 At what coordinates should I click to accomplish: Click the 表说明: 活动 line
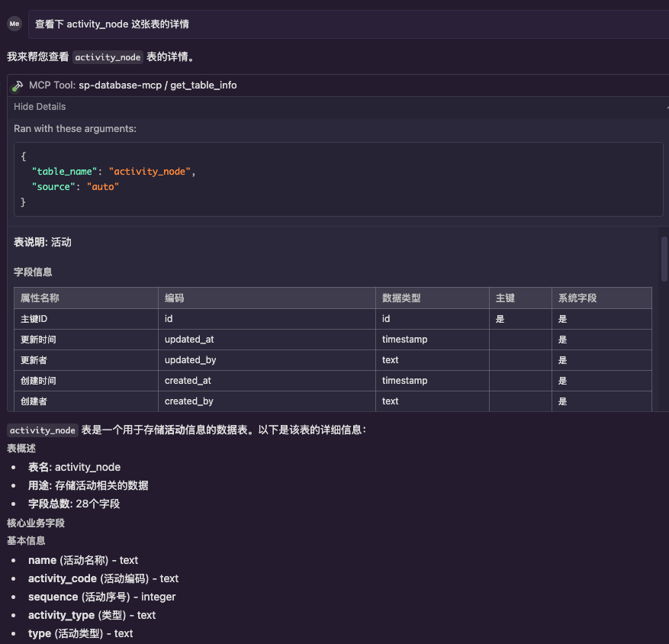43,243
